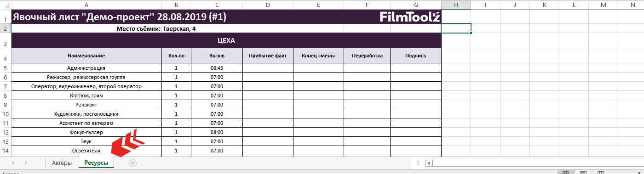This screenshot has width=644, height=174.
Task: Add a new sheet with the plus icon
Action: click(x=133, y=163)
